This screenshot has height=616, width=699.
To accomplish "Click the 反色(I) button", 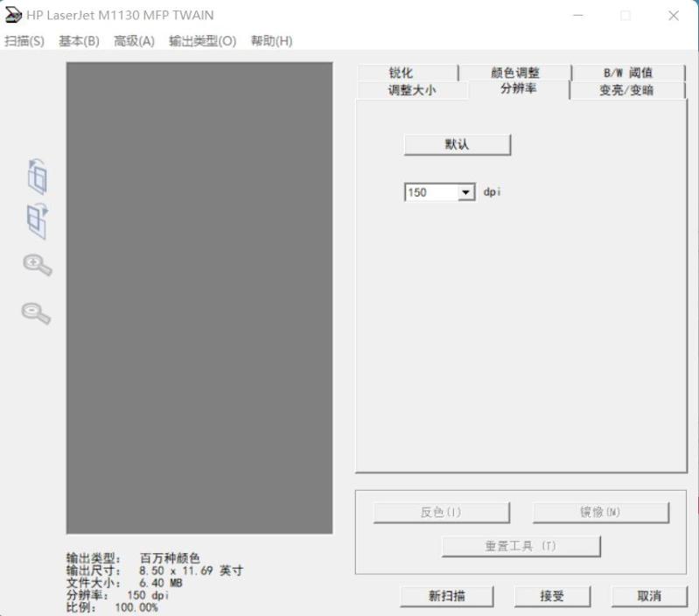I will point(441,512).
